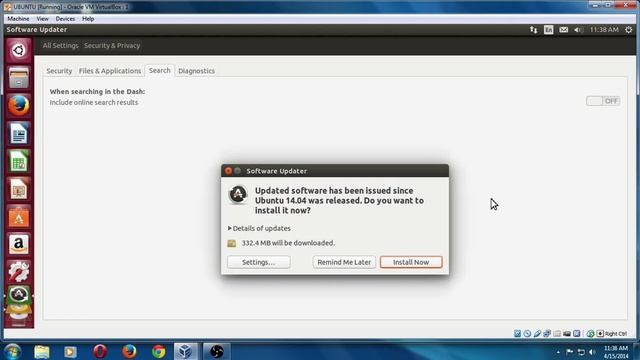This screenshot has height=360, width=640.
Task: Open the Files & Applications tab
Action: [x=110, y=71]
